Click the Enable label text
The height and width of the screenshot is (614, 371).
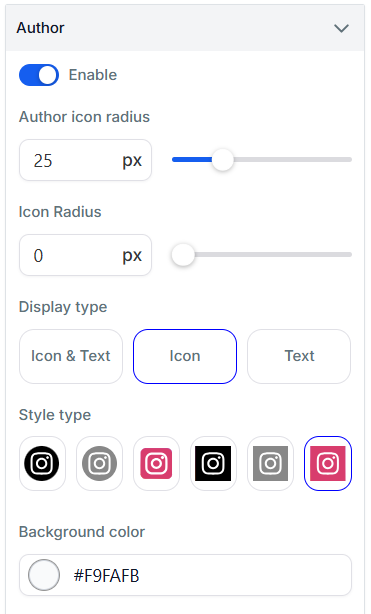click(93, 75)
